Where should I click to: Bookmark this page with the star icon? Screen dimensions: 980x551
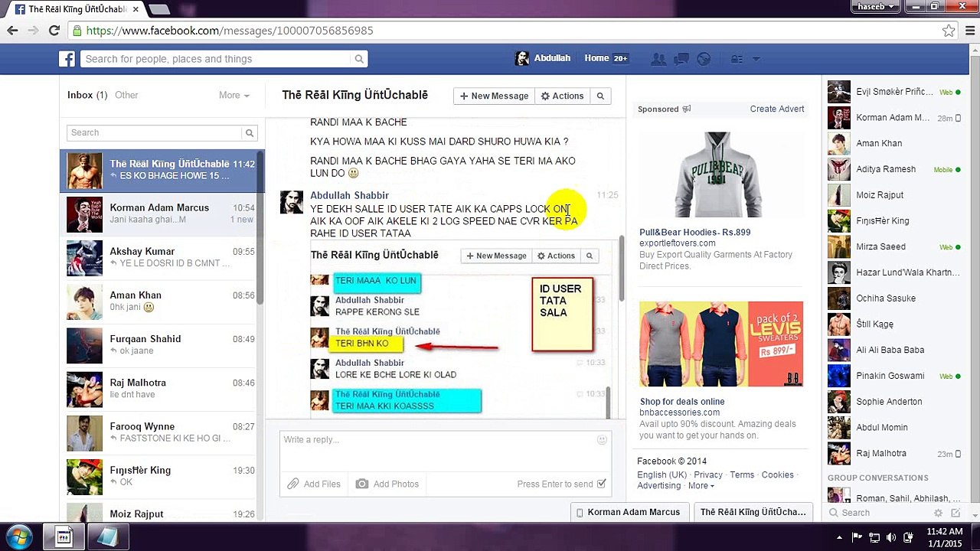[949, 31]
